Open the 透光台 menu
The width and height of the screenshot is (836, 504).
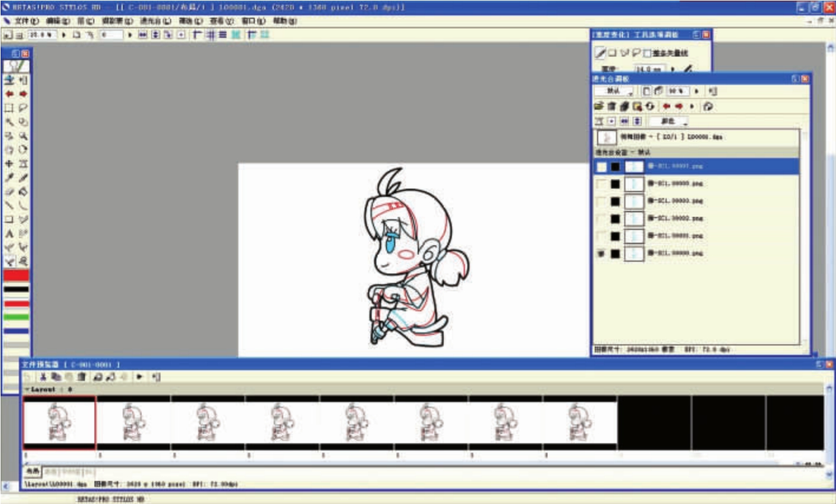coord(155,21)
